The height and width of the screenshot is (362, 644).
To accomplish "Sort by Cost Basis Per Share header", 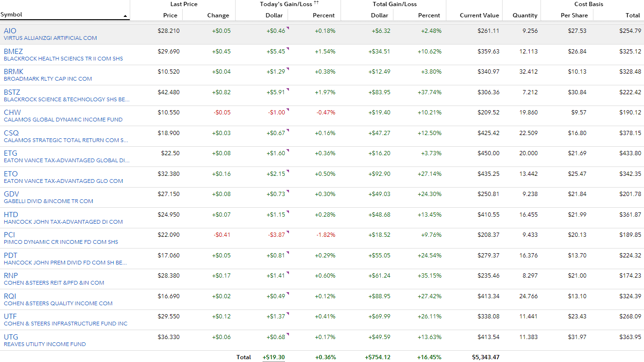I will tap(574, 15).
